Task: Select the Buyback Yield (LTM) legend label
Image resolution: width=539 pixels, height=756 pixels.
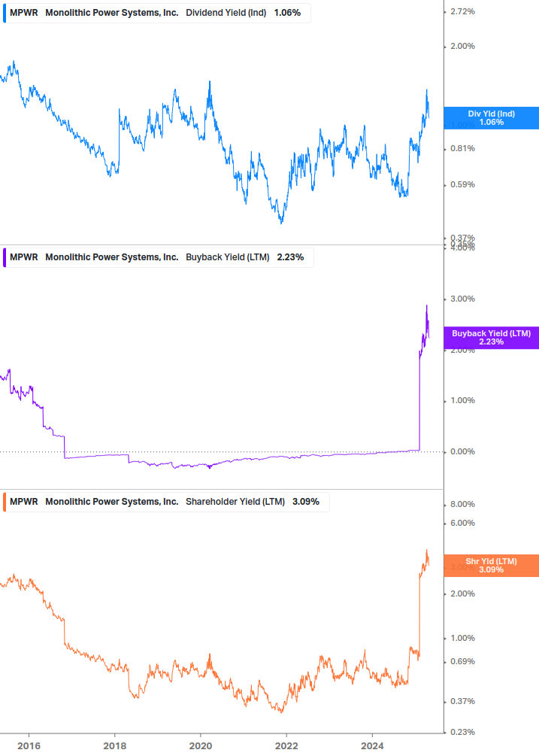Action: (x=227, y=257)
